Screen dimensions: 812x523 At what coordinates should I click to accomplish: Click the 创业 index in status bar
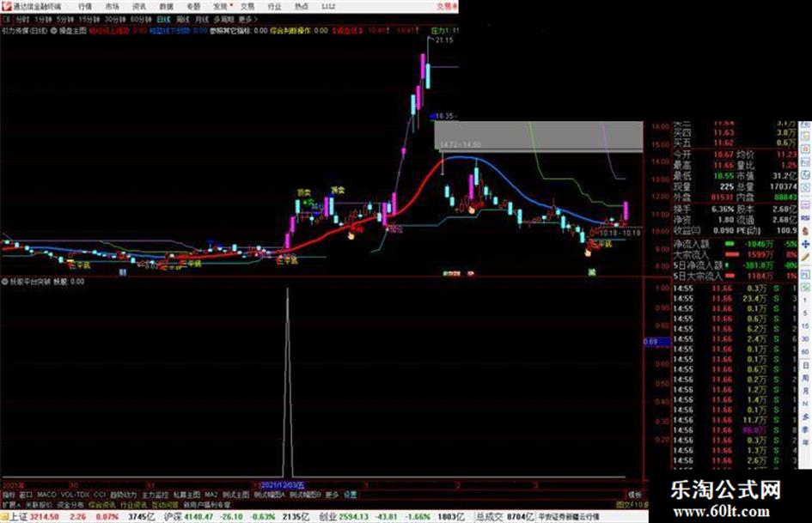(327, 517)
